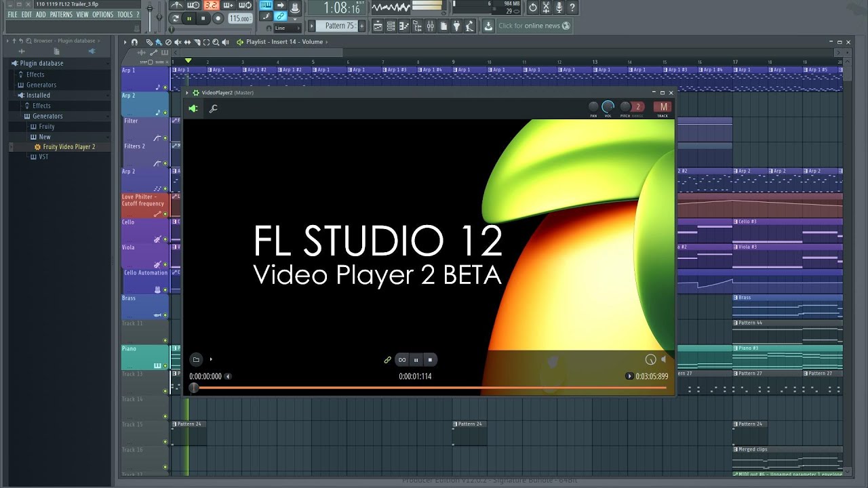This screenshot has width=868, height=488.
Task: Click the download/save arrow icon
Action: tap(488, 26)
